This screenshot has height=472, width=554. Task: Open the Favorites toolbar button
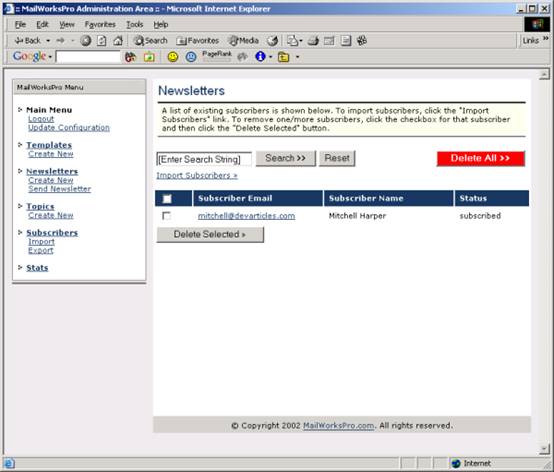pos(198,41)
